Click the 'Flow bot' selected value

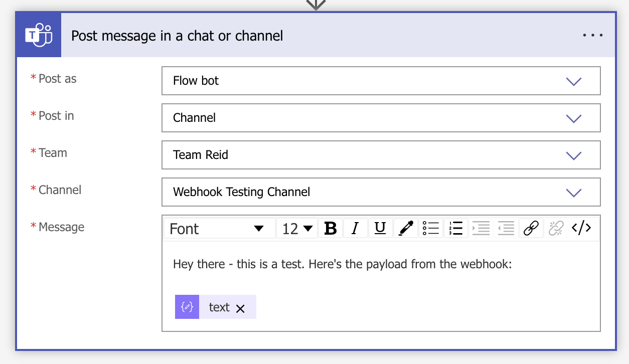(196, 81)
